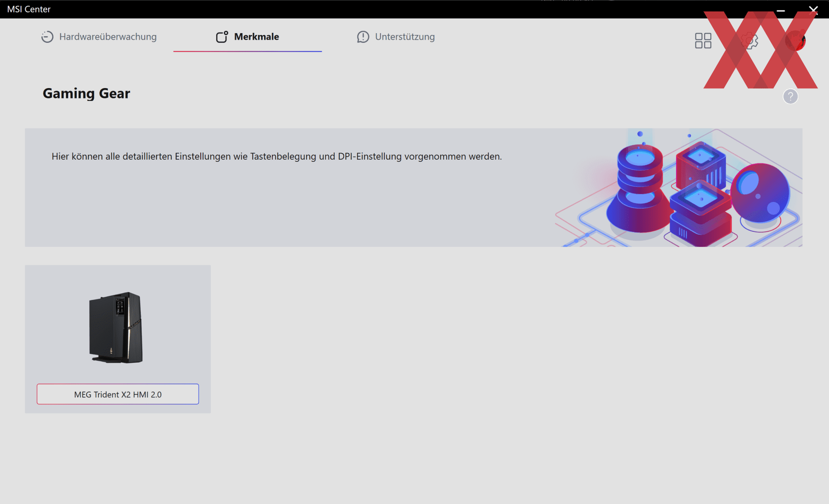Select the Merkmale tab
The width and height of the screenshot is (829, 504).
coord(247,37)
